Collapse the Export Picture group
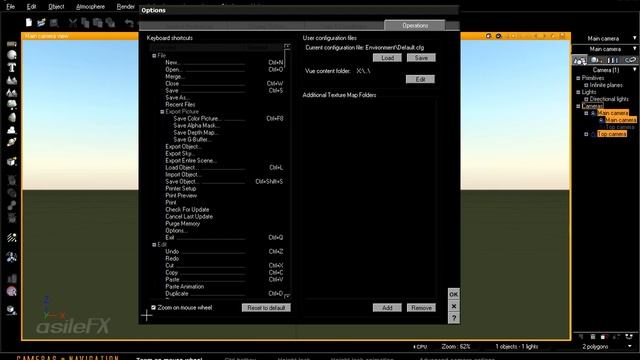Screen dimensions: 640x360 (162, 111)
